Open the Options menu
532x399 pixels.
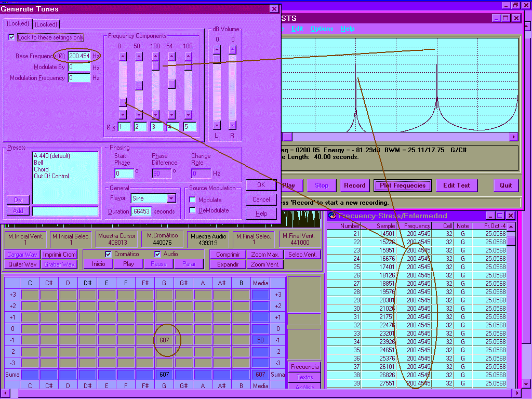point(322,29)
